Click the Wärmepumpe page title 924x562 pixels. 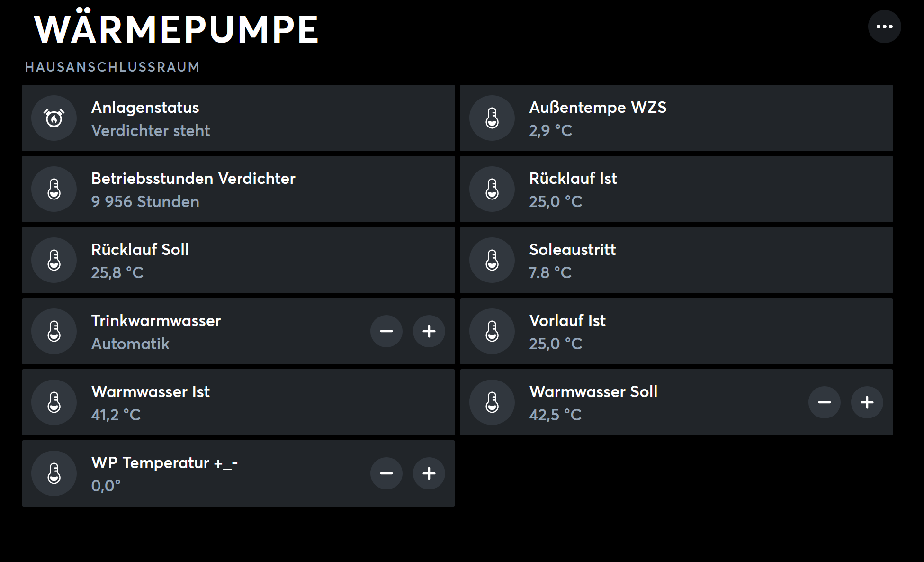click(176, 29)
